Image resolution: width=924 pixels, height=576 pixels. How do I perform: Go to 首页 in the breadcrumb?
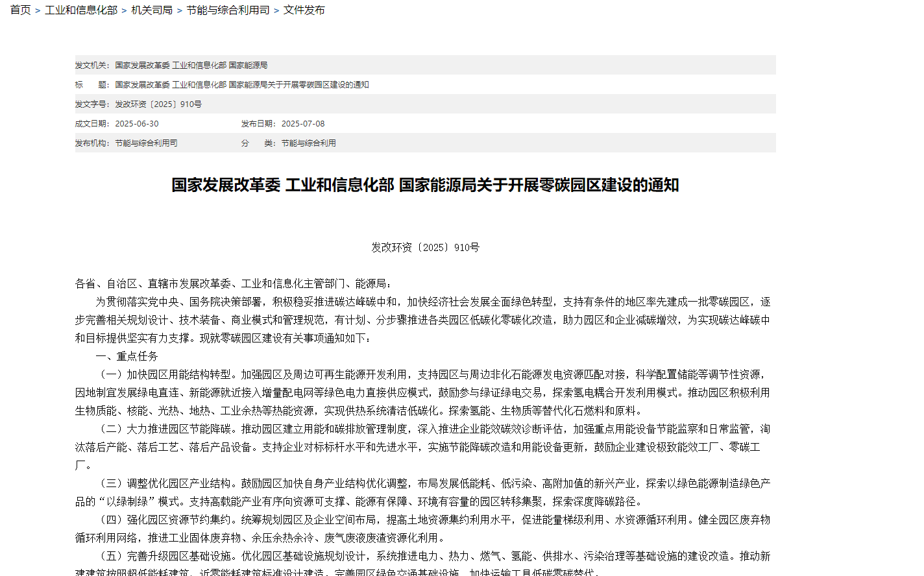21,10
